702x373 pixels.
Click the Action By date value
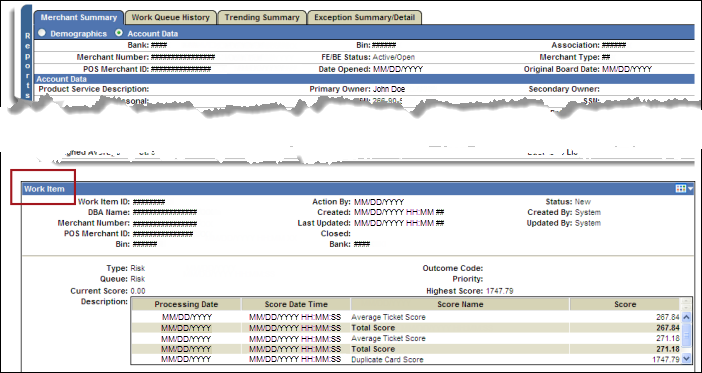click(379, 202)
